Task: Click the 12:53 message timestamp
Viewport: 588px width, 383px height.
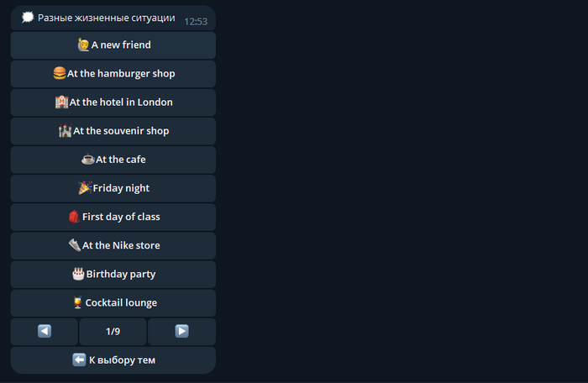Action: pos(196,22)
